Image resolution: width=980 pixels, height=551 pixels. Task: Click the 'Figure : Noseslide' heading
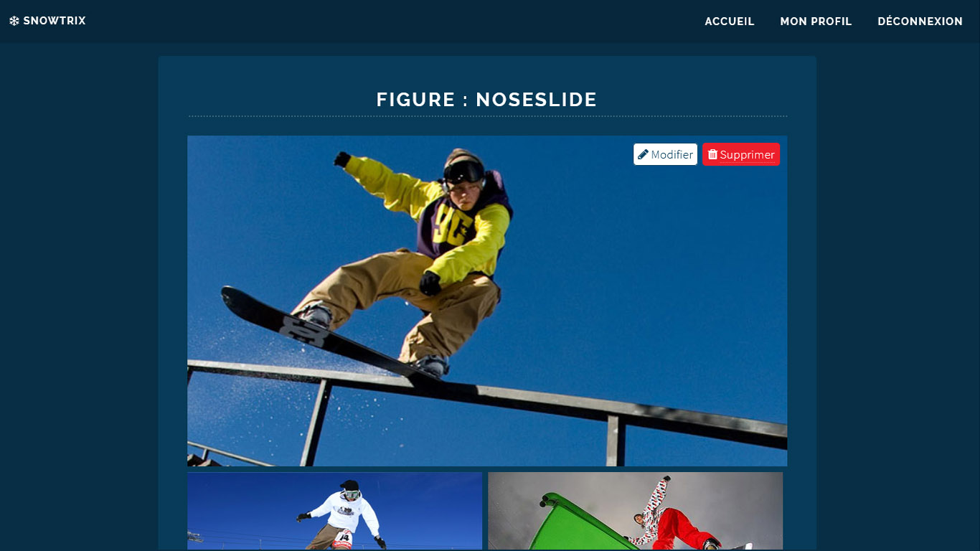[x=486, y=100]
